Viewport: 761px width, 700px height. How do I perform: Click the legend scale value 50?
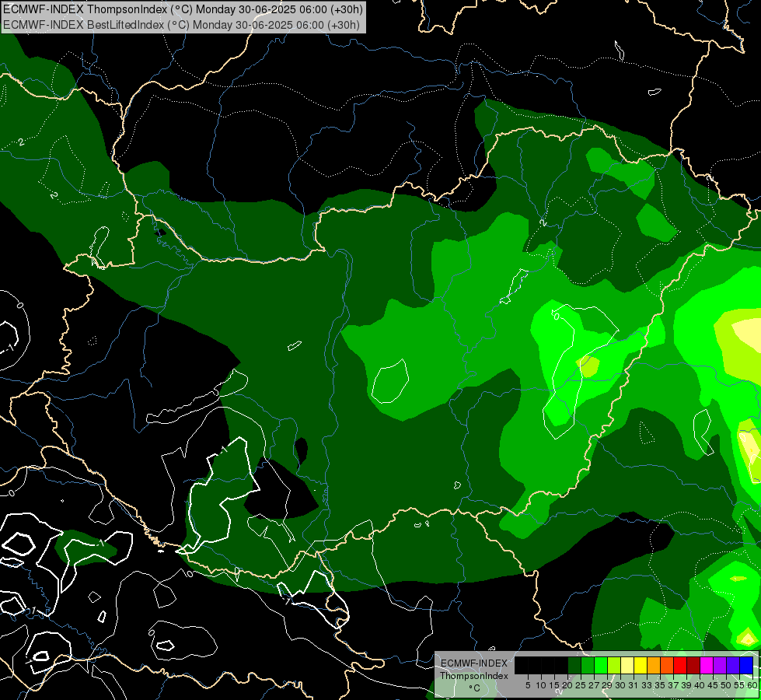tap(726, 685)
